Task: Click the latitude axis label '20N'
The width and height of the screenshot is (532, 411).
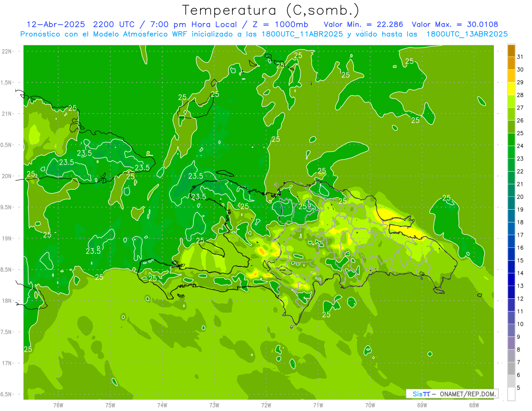Action: click(7, 176)
